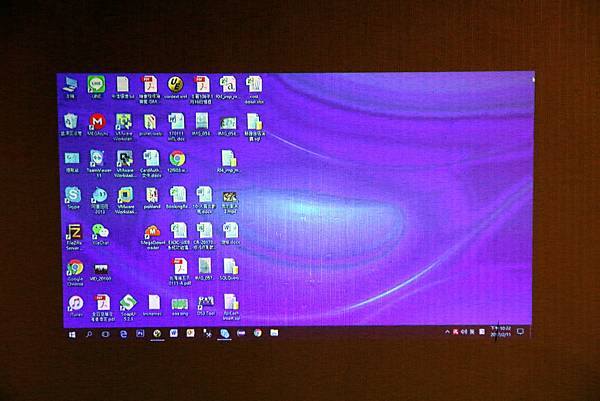Launch TeamViewer 11 shortcut

point(98,163)
